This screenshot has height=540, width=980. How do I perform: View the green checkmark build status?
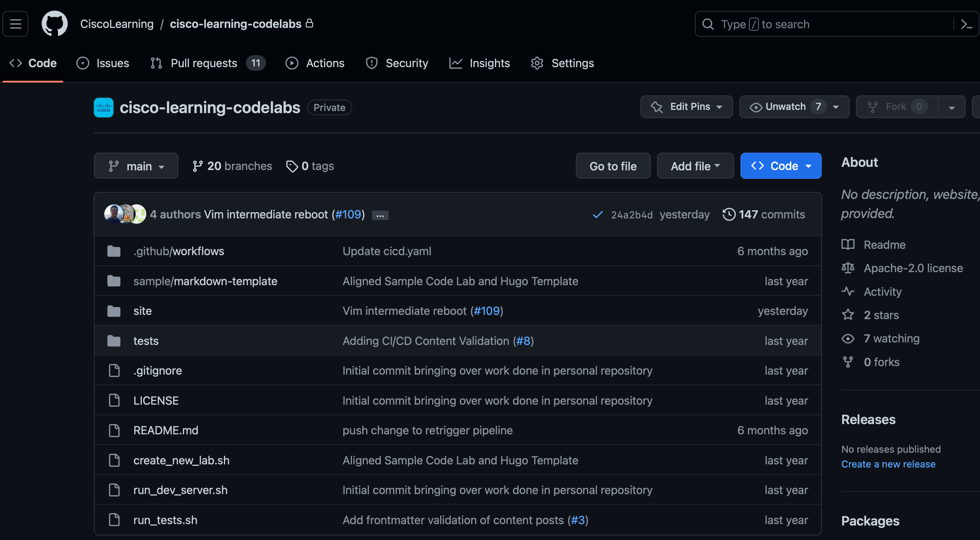(598, 215)
